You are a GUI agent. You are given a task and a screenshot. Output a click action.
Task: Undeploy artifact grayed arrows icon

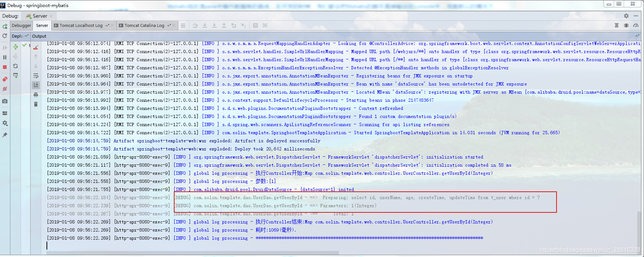tap(16, 56)
